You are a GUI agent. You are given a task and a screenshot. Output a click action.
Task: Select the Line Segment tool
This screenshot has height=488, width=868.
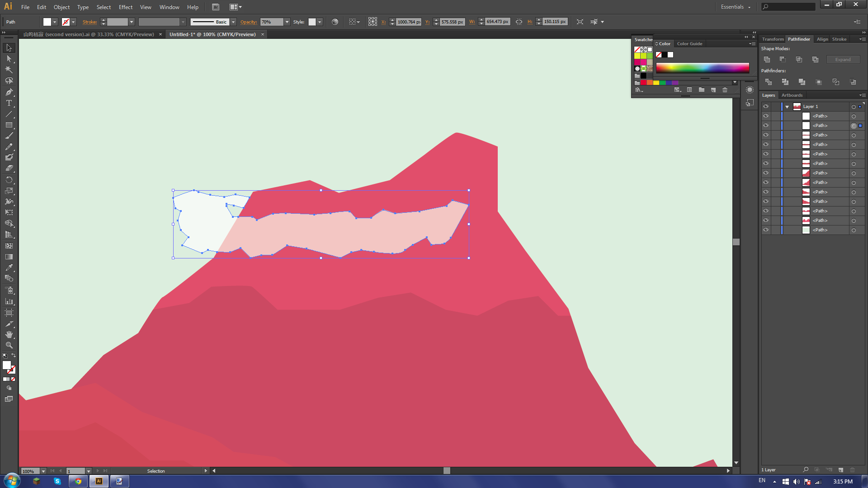point(9,114)
